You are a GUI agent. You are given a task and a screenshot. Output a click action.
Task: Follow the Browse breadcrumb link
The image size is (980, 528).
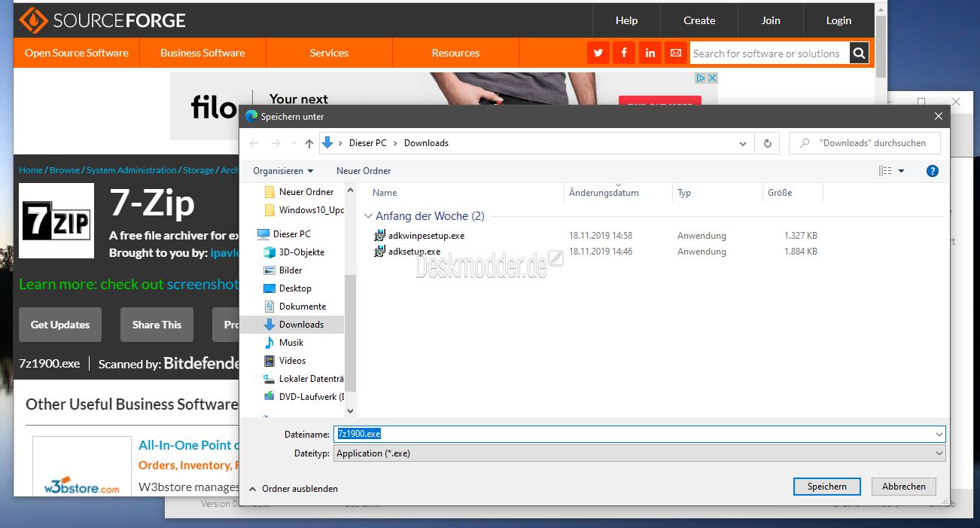[x=65, y=170]
